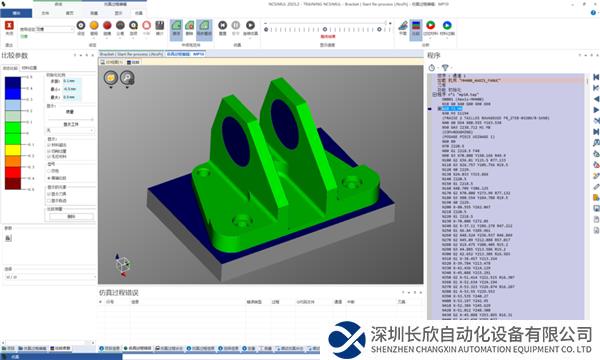600x360 pixels.
Task: Switch to the second tab in comparison panel
Action: pyautogui.click(x=29, y=68)
